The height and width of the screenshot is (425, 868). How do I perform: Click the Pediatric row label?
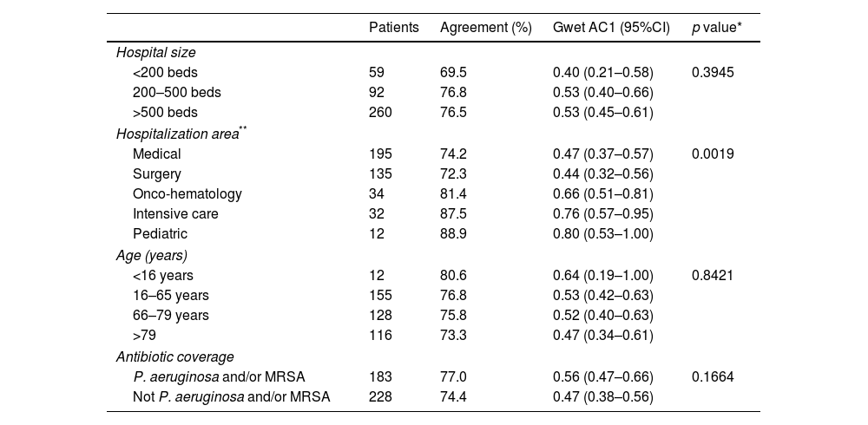(x=160, y=233)
